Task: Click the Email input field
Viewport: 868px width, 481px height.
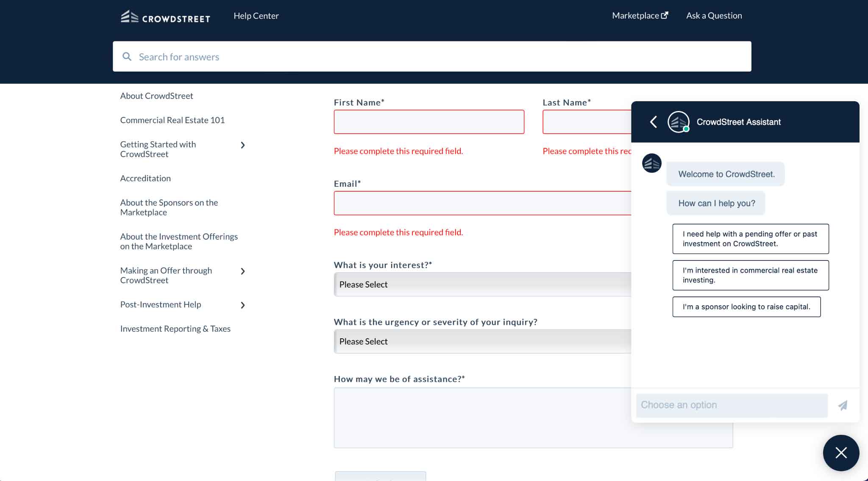Action: pos(482,203)
